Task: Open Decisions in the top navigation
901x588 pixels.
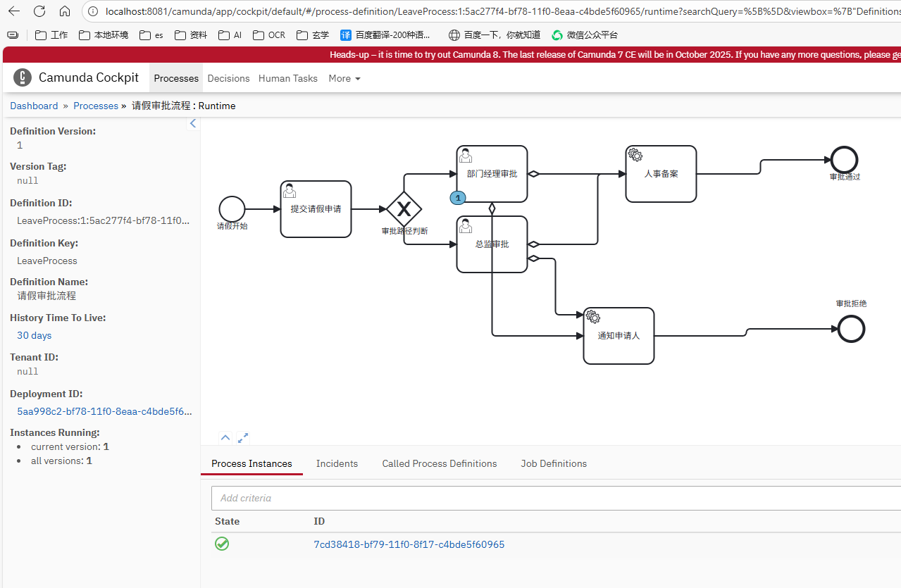Action: click(228, 78)
